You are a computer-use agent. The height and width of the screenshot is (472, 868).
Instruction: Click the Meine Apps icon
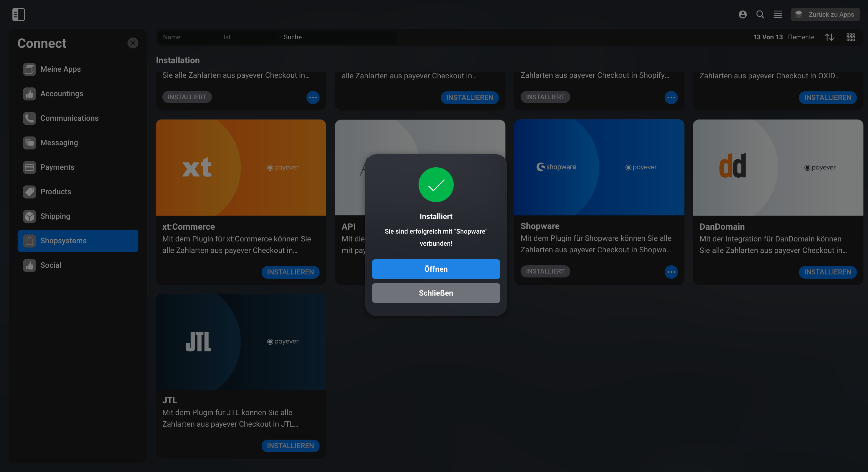(30, 69)
